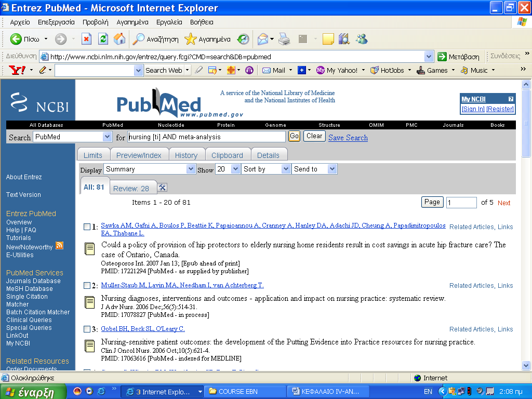Expand the Yahoo search box dropdown
The image size is (532, 399).
(138, 70)
